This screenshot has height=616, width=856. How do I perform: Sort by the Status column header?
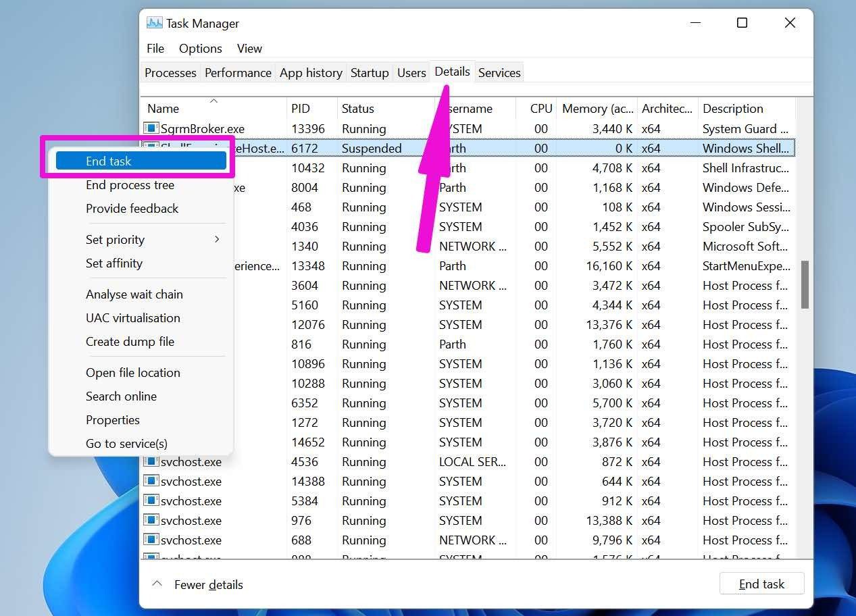pos(386,108)
